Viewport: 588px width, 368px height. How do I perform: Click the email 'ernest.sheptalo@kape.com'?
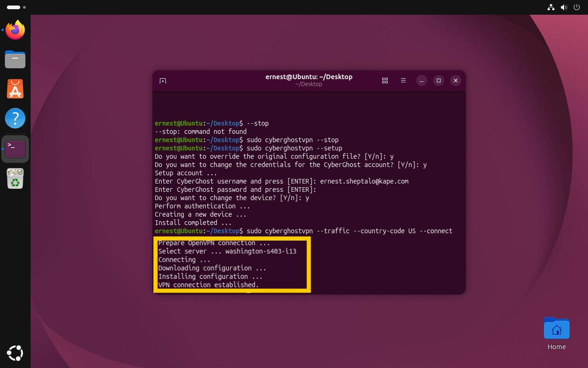pos(364,181)
